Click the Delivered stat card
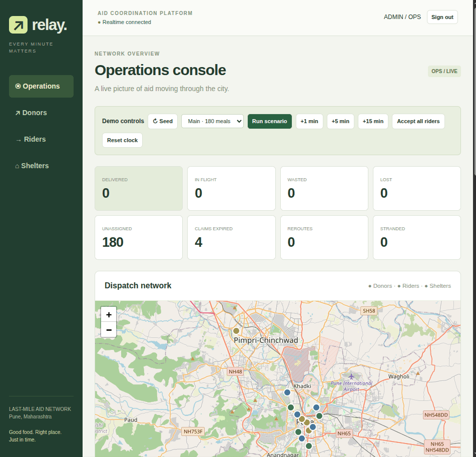Screen dimensions: 476x457 tap(139, 188)
